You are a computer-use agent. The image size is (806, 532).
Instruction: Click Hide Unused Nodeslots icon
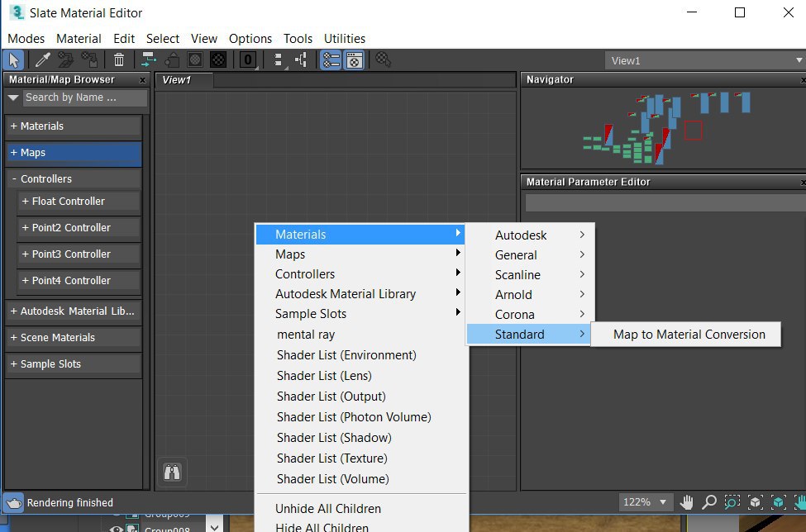point(172,60)
